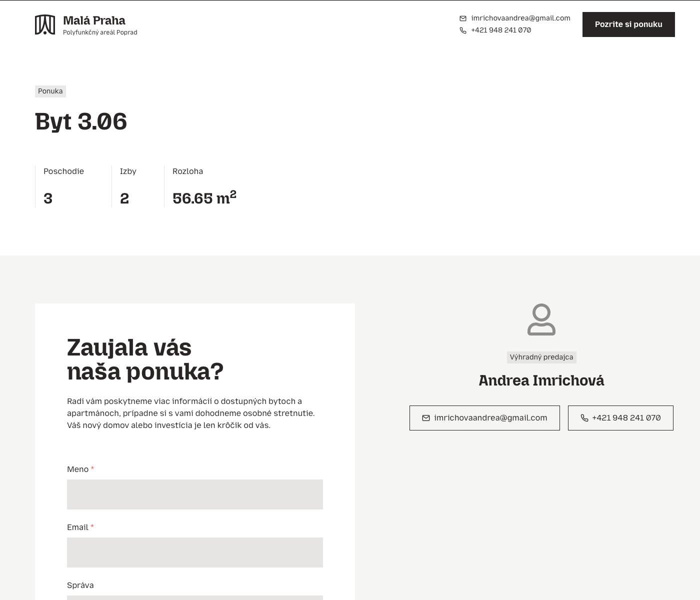Click the 'Polyfunkčný areál Poprad' subtitle
This screenshot has width=700, height=600.
99,32
